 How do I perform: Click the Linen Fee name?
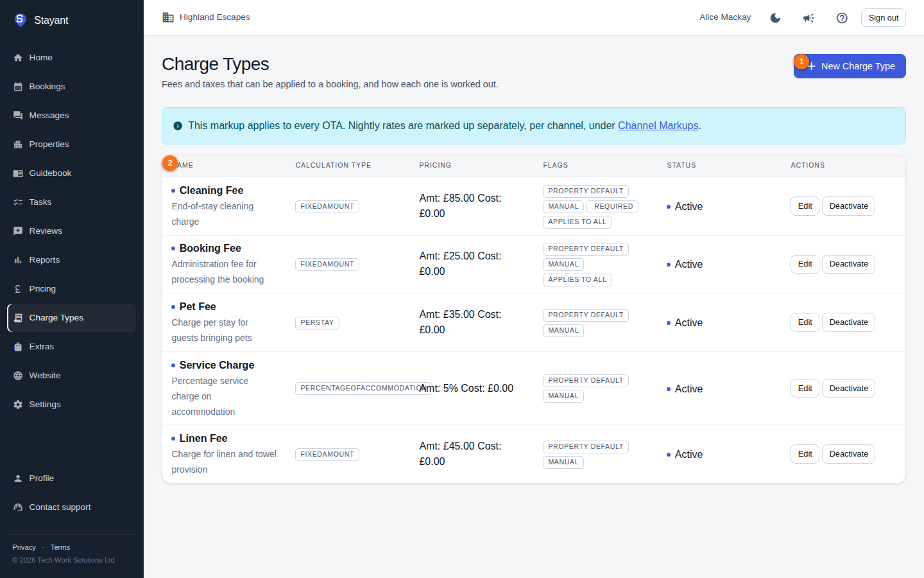(x=203, y=439)
